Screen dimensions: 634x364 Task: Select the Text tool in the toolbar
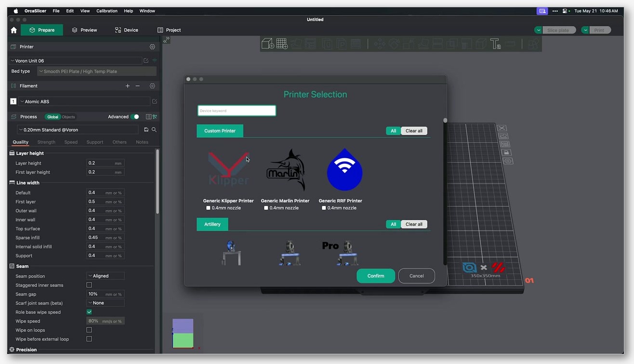pyautogui.click(x=495, y=44)
